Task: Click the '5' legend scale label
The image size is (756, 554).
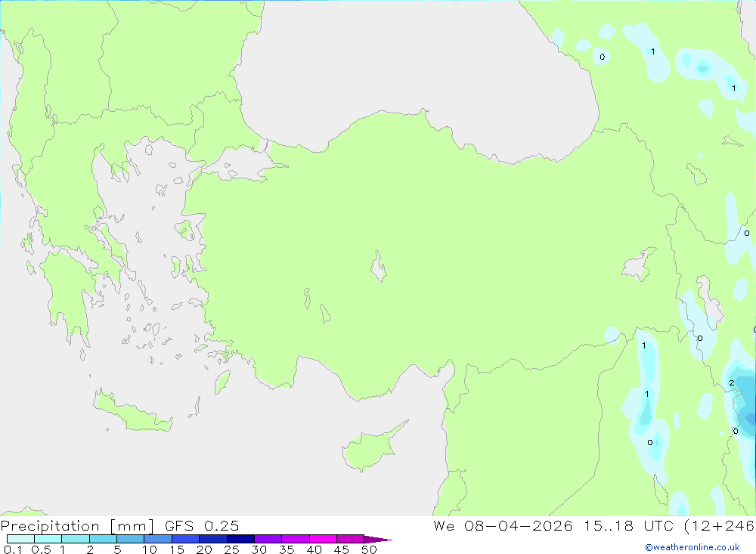Action: [x=117, y=549]
